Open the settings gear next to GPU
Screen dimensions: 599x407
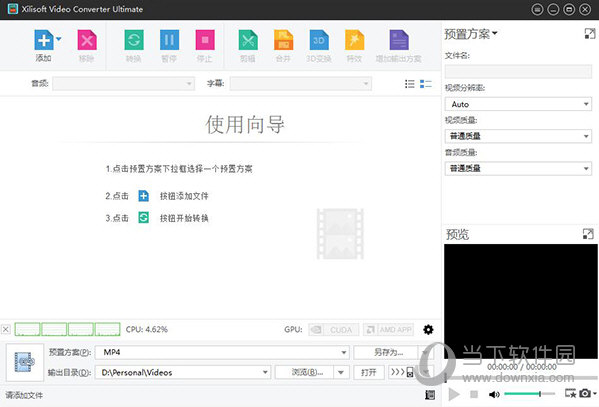428,329
